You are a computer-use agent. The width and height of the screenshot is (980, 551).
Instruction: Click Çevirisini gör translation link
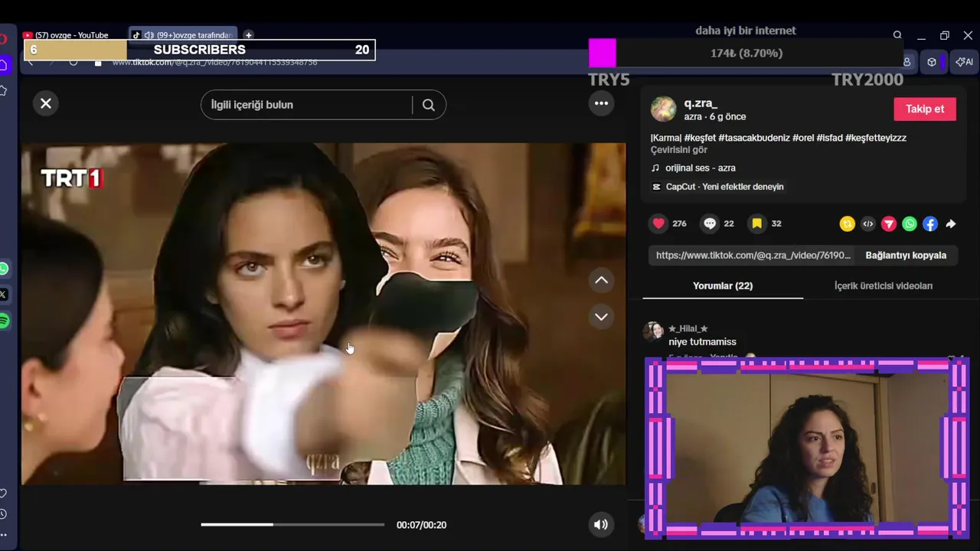[x=678, y=150]
